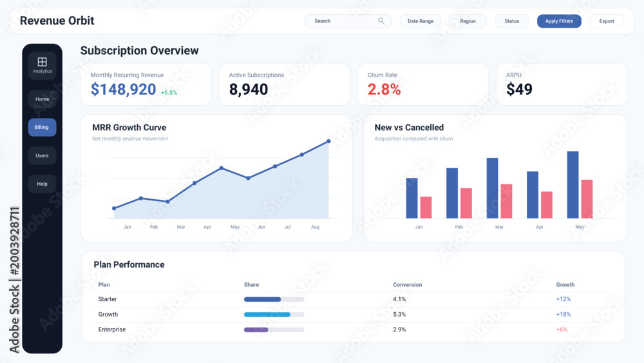Click the Churn Rate card

tap(422, 84)
